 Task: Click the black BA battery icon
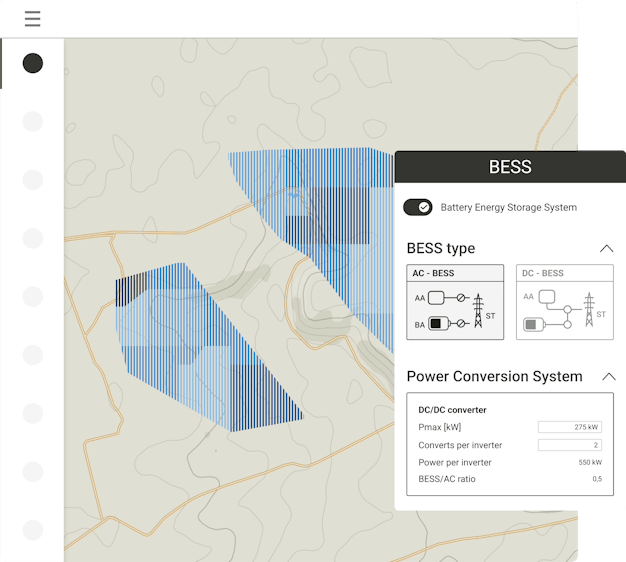point(435,324)
